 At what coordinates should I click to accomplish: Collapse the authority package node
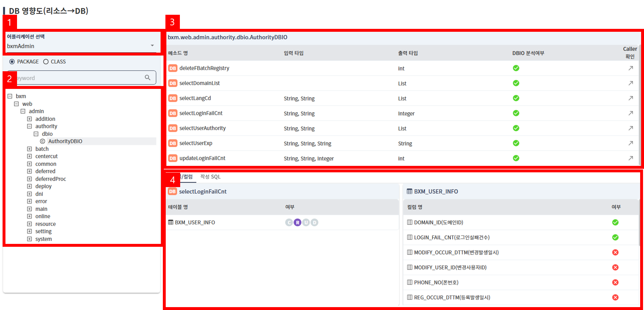[30, 126]
